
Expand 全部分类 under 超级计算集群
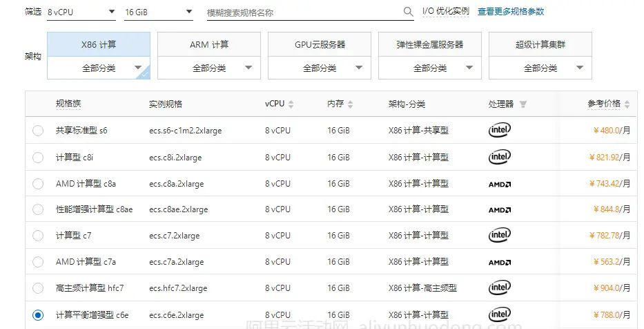pos(540,68)
